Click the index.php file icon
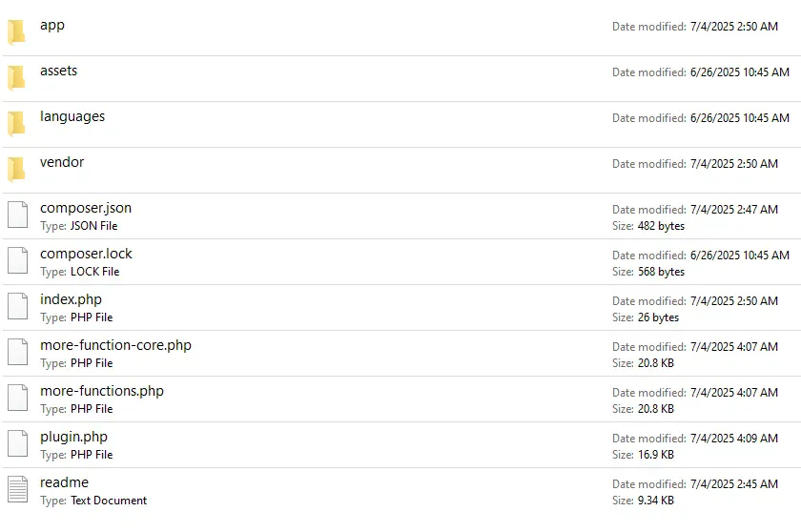This screenshot has height=532, width=801. tap(17, 306)
